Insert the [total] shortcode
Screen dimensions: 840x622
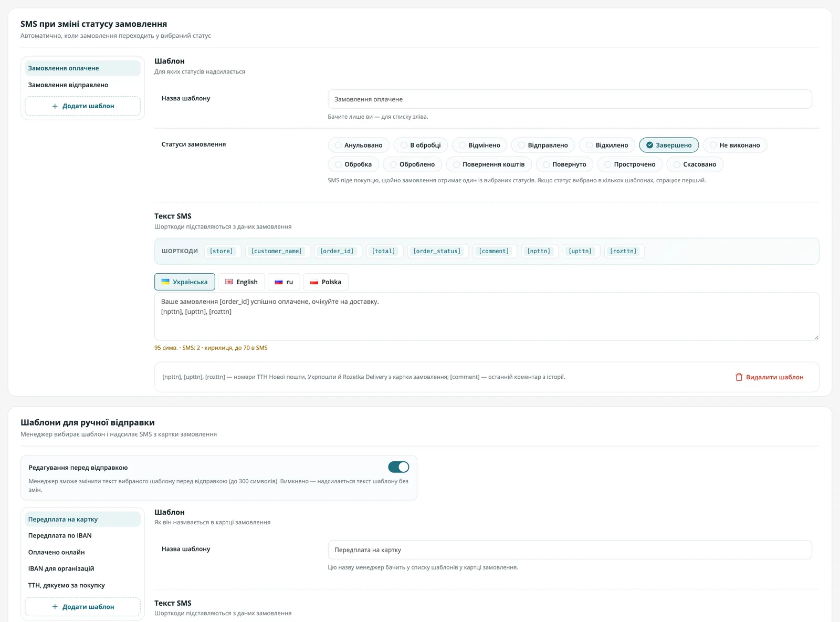click(x=384, y=251)
